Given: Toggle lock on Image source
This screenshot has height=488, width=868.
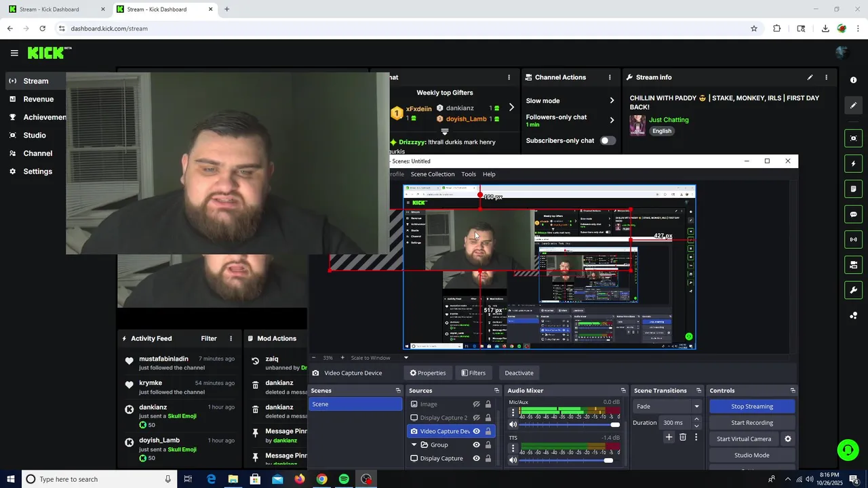Looking at the screenshot, I should pyautogui.click(x=488, y=404).
